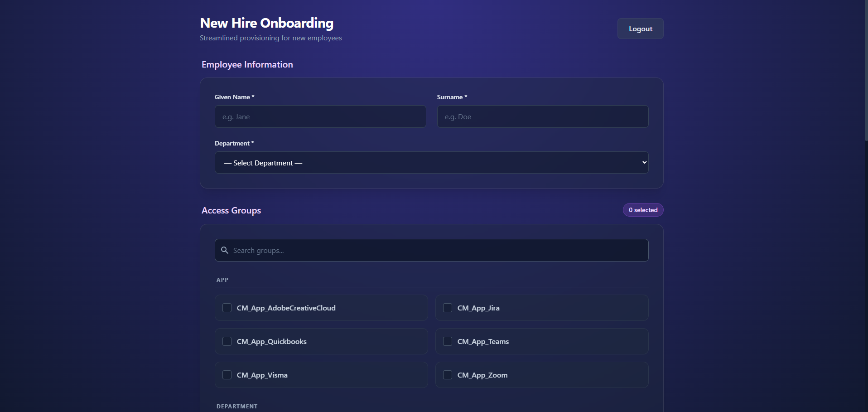Click the search magnifier icon
868x412 pixels.
(x=224, y=250)
